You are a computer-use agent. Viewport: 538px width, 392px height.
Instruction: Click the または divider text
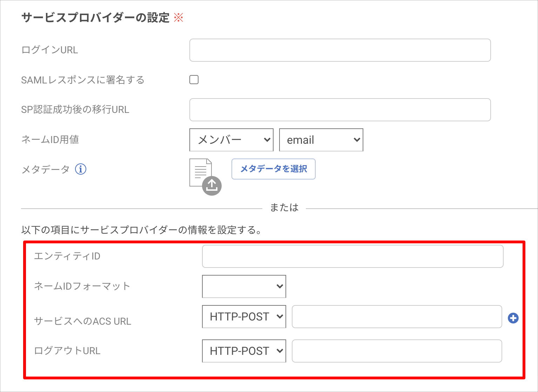tap(284, 208)
